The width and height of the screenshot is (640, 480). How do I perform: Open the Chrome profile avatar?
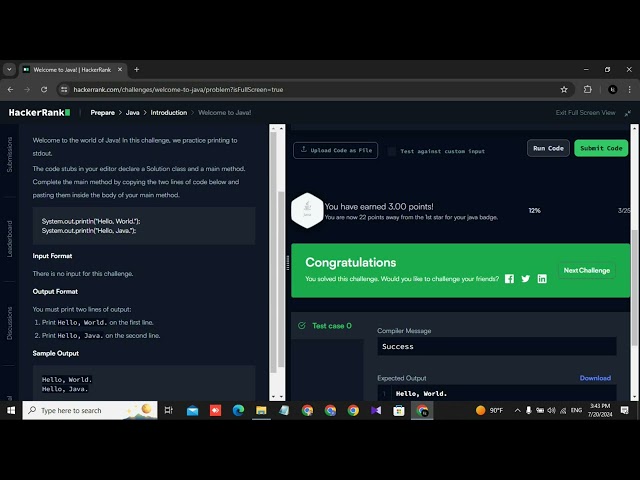612,89
